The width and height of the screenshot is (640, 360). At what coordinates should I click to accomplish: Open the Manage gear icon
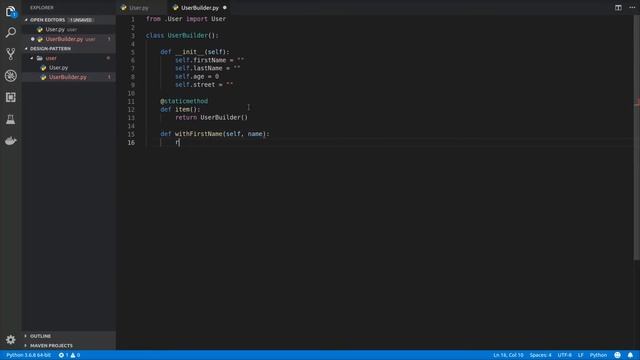[11, 340]
